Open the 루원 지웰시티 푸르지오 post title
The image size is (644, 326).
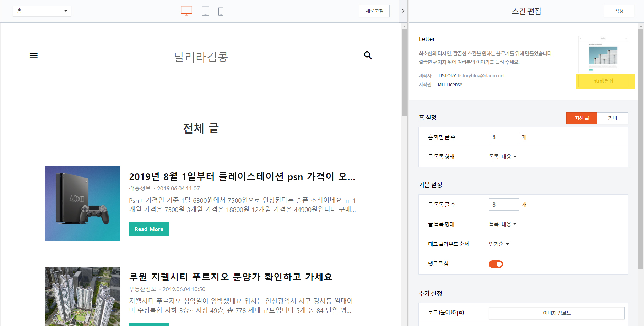[x=231, y=277]
